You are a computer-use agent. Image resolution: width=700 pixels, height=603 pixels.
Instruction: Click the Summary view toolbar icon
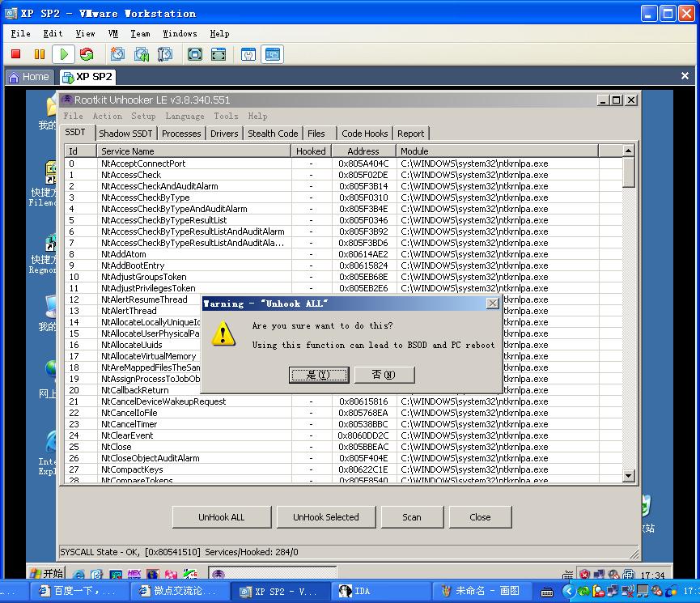[x=248, y=54]
